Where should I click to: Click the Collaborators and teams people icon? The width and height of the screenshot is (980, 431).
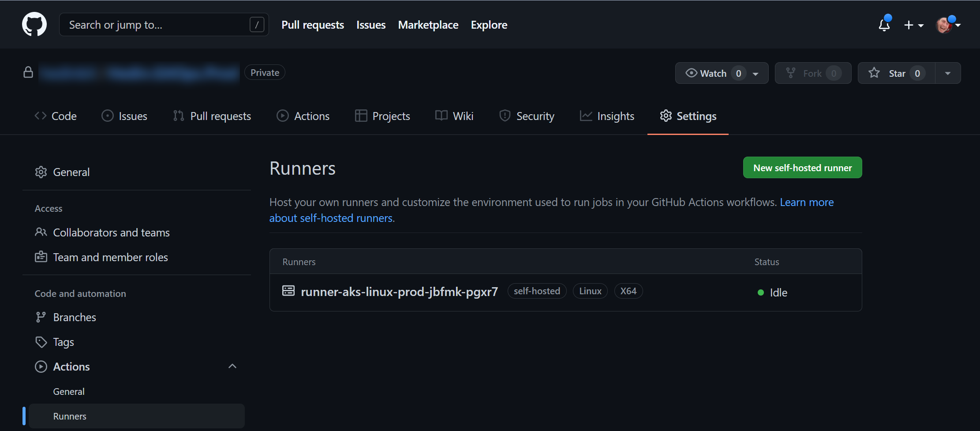click(41, 232)
